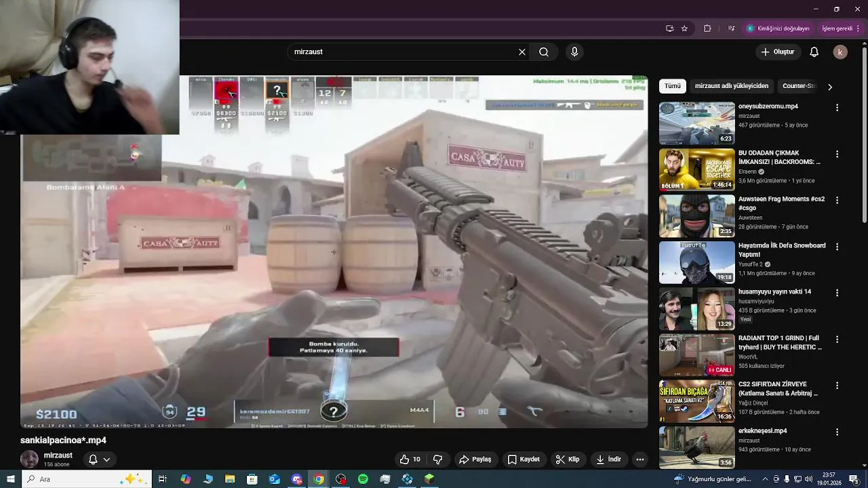The width and height of the screenshot is (868, 488).
Task: Open Spotify from the taskbar
Action: click(x=363, y=479)
